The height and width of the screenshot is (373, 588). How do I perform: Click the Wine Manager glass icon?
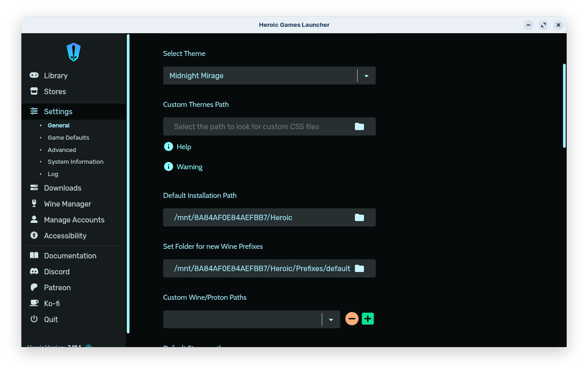tap(34, 204)
